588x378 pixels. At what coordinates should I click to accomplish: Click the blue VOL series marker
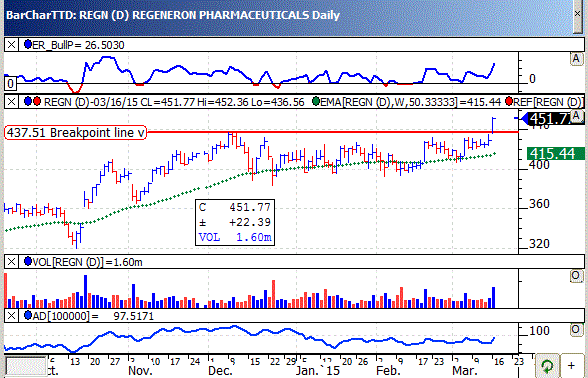point(28,261)
